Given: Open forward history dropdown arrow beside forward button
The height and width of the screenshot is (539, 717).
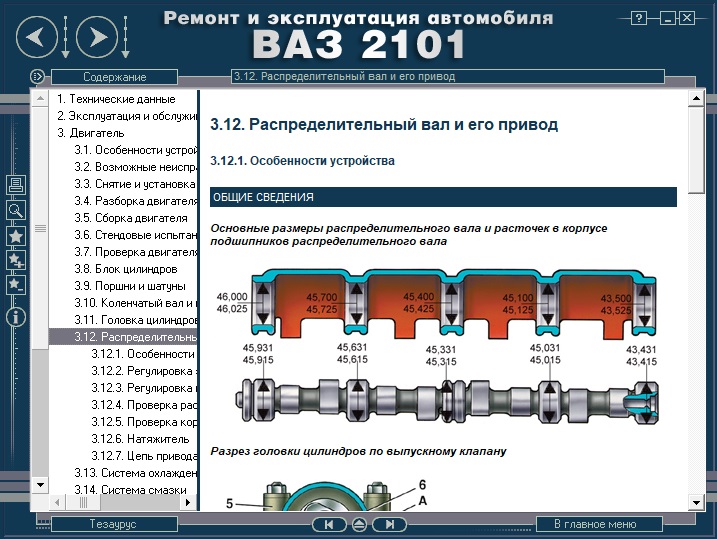Looking at the screenshot, I should [125, 37].
